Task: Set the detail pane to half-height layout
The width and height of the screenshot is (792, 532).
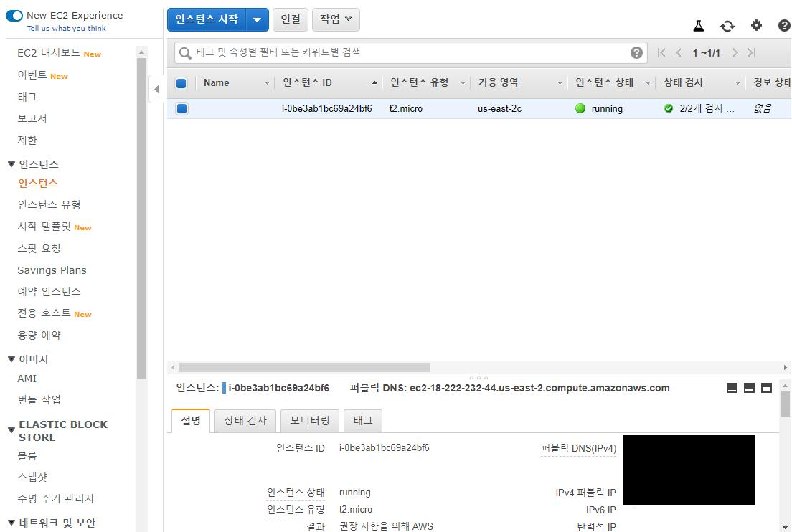Action: [x=750, y=388]
